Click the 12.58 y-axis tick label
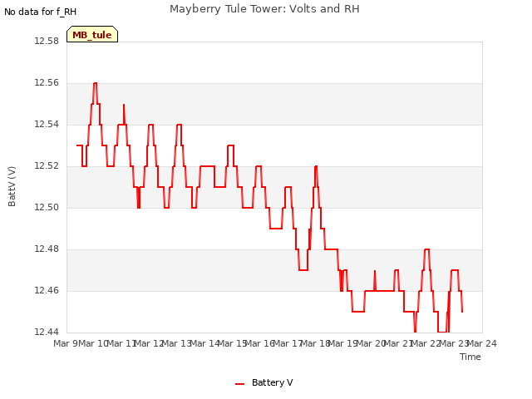 click(x=47, y=41)
